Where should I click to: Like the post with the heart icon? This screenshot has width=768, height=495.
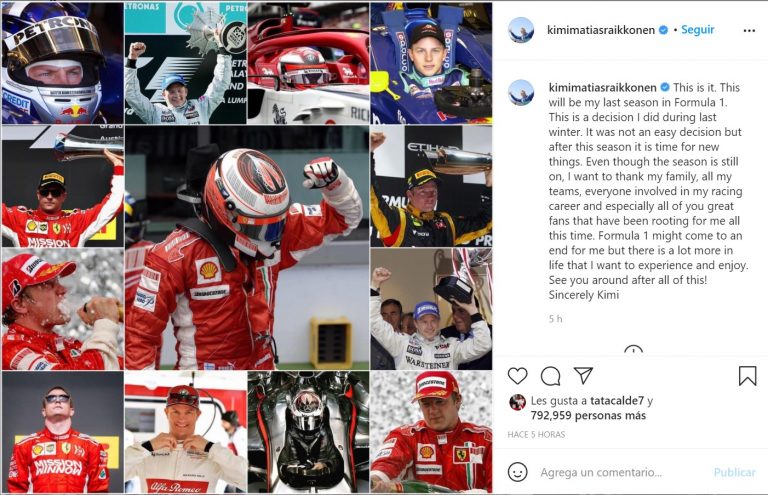(x=517, y=376)
